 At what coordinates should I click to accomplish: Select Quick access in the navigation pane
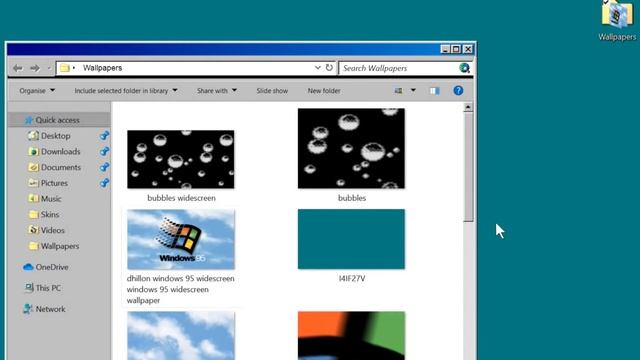[60, 120]
